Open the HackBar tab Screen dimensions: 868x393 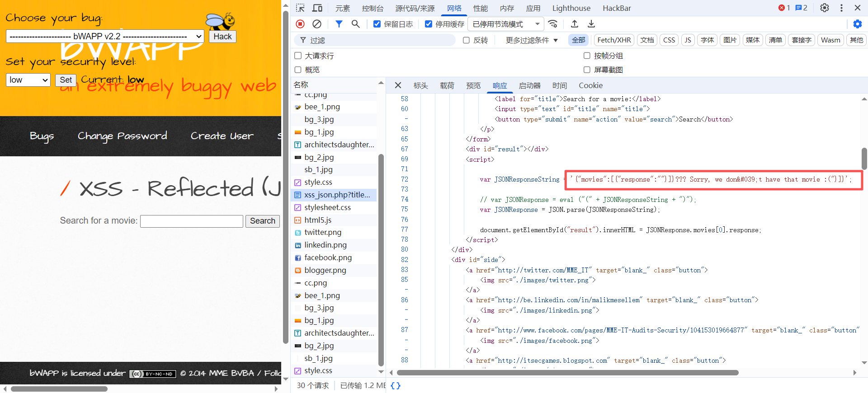(617, 8)
